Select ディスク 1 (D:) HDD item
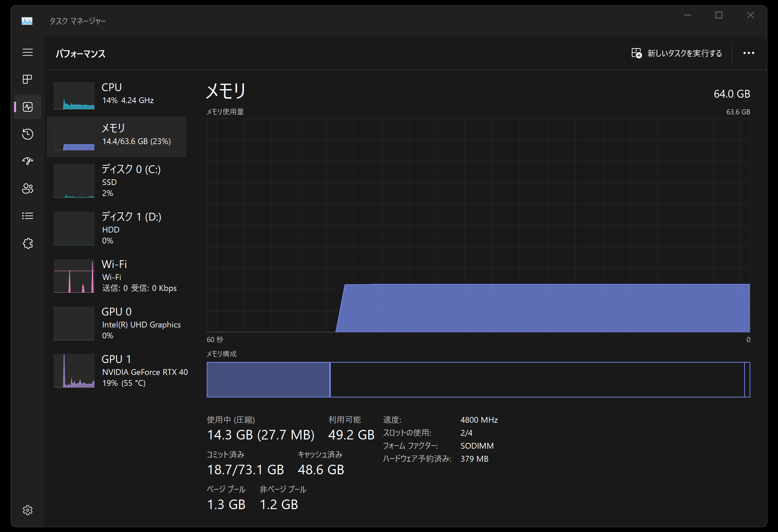This screenshot has height=532, width=778. point(117,228)
